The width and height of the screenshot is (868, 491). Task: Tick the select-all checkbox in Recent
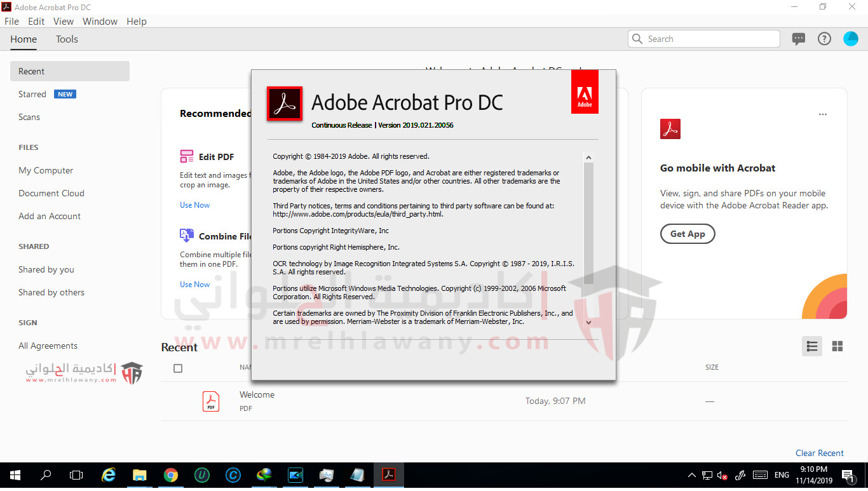pos(178,368)
